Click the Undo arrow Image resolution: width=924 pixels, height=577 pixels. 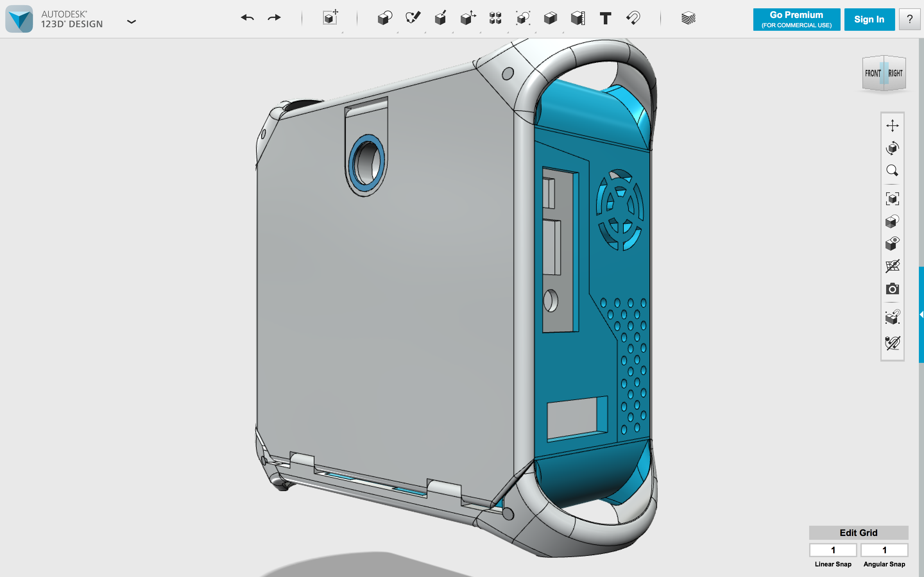click(x=247, y=18)
